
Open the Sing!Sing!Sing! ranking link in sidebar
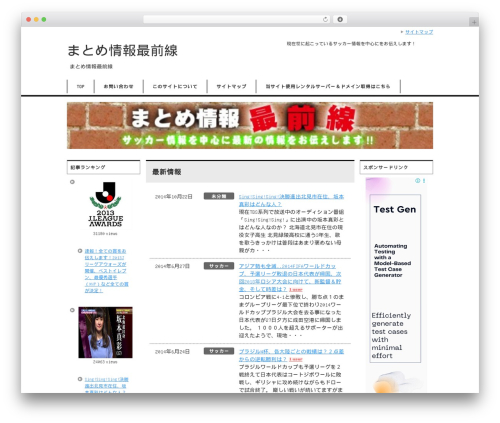pos(106,386)
